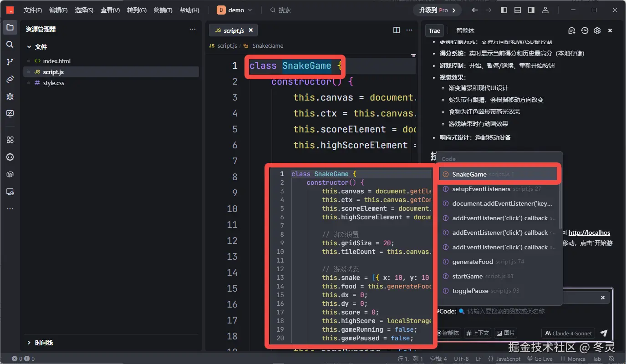
Task: Change line ending LF in status bar
Action: (478, 359)
